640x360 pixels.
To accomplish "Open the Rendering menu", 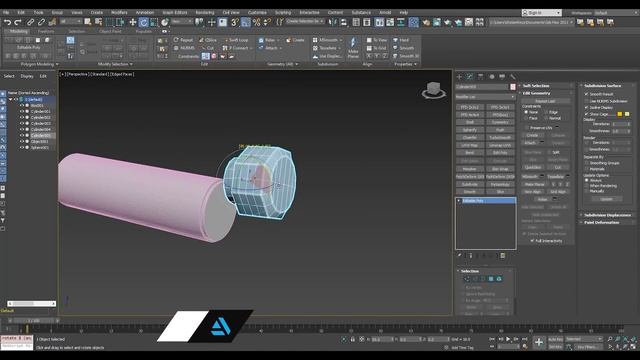I will (204, 13).
